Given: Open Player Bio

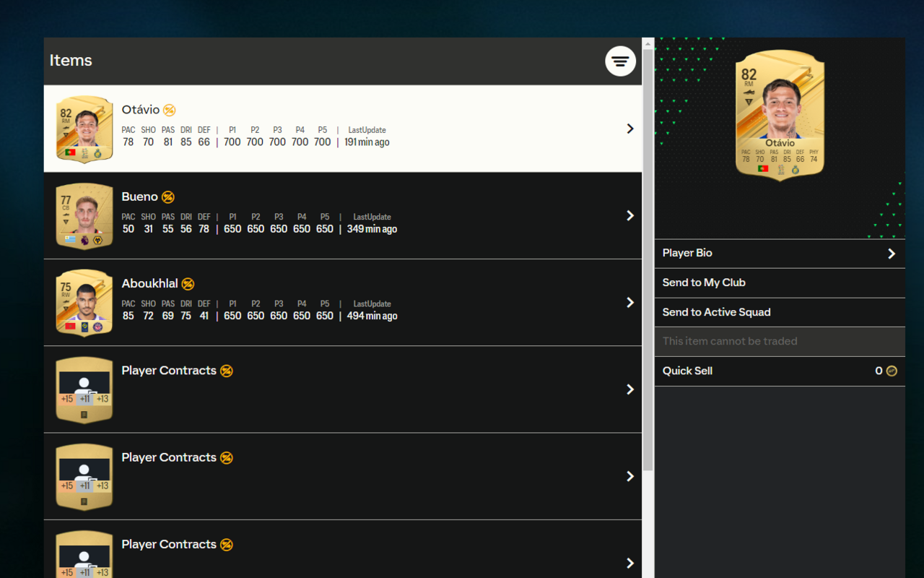Looking at the screenshot, I should [x=780, y=254].
